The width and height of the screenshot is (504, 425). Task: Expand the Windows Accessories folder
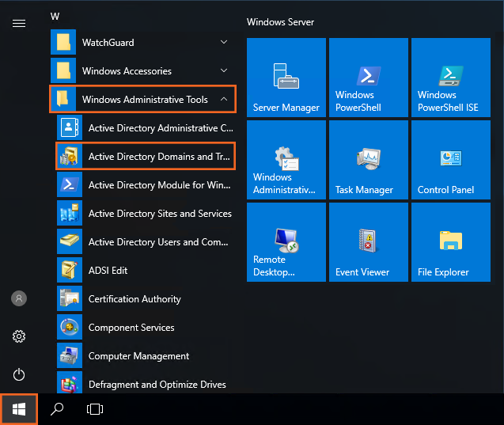point(142,71)
